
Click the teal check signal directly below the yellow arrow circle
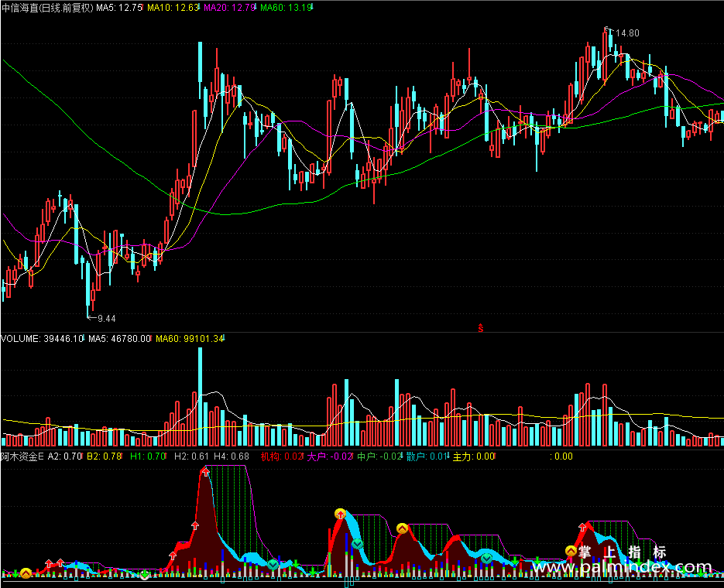(357, 544)
